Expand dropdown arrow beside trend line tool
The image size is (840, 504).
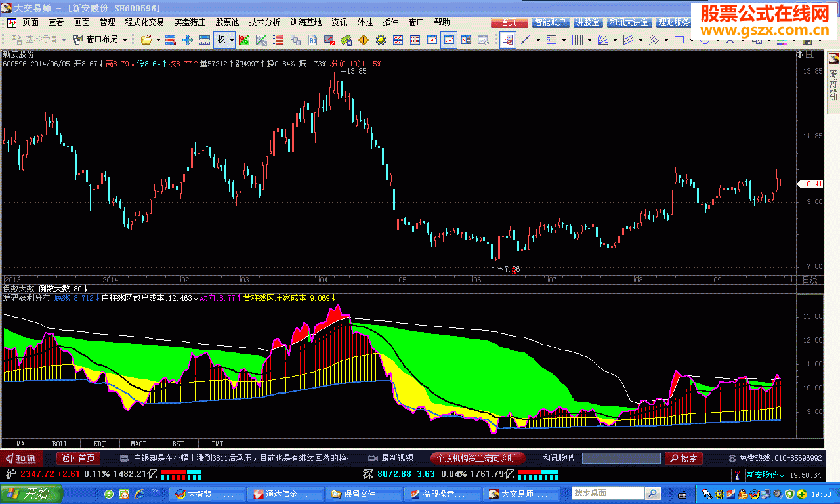(x=538, y=39)
